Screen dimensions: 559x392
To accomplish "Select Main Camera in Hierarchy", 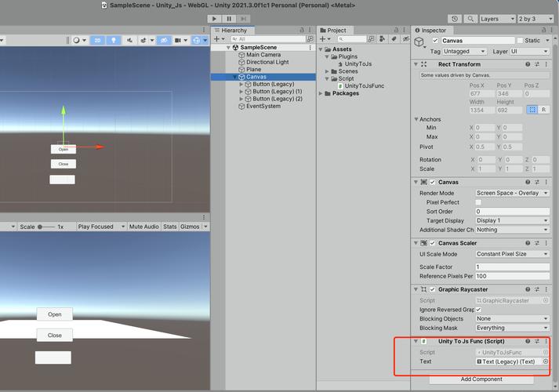I will coord(263,55).
